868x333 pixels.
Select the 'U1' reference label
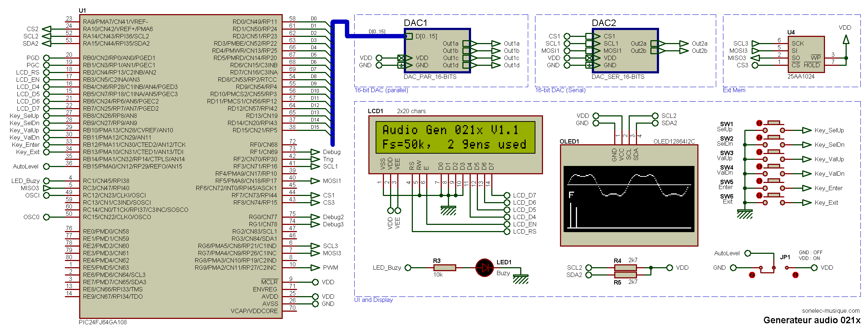pyautogui.click(x=82, y=10)
